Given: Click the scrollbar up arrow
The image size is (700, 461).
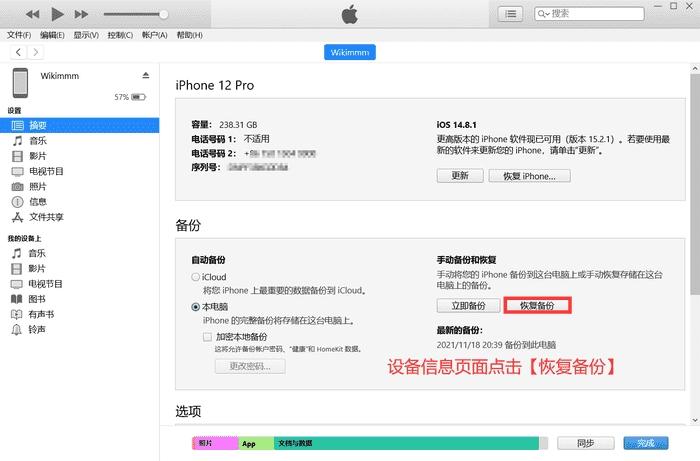Looking at the screenshot, I should tap(695, 69).
